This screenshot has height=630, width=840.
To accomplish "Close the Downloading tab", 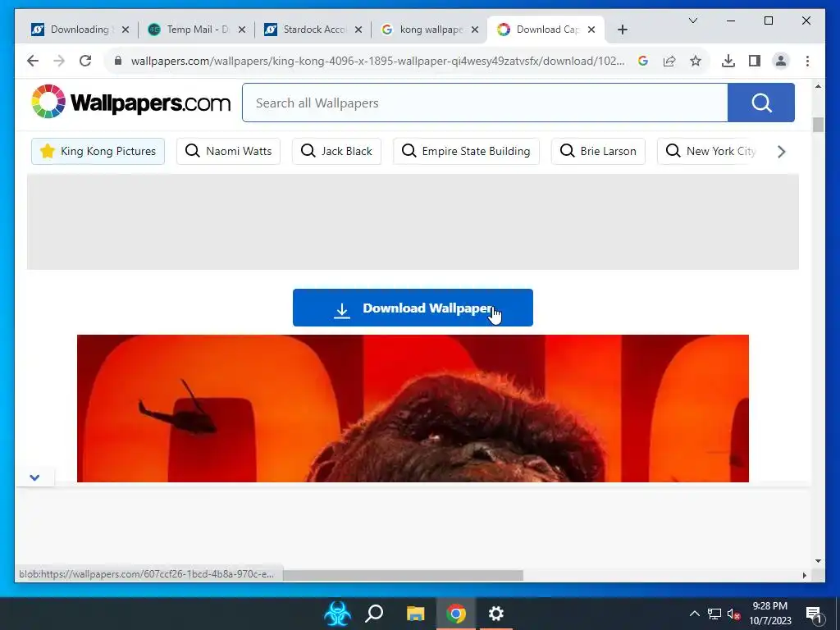I will click(126, 30).
